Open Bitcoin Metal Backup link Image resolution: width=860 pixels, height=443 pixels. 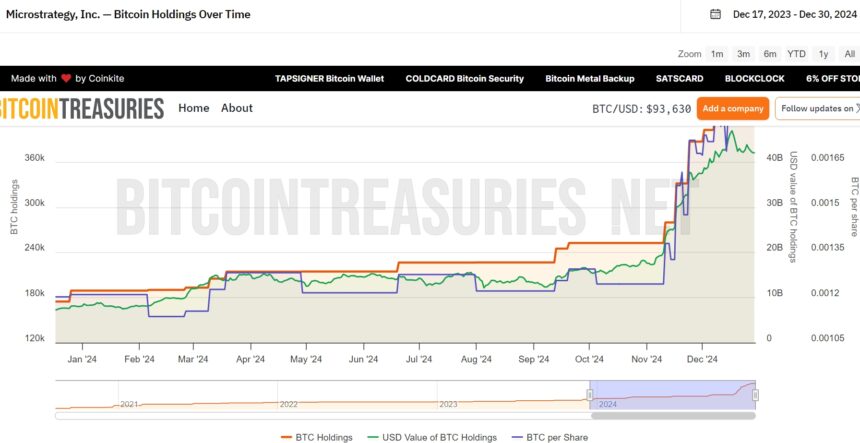point(590,78)
